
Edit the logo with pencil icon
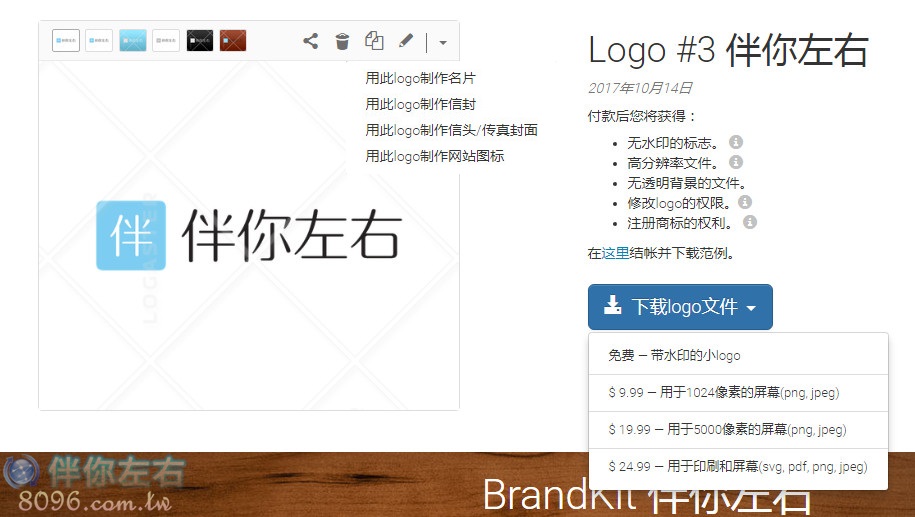[x=406, y=41]
